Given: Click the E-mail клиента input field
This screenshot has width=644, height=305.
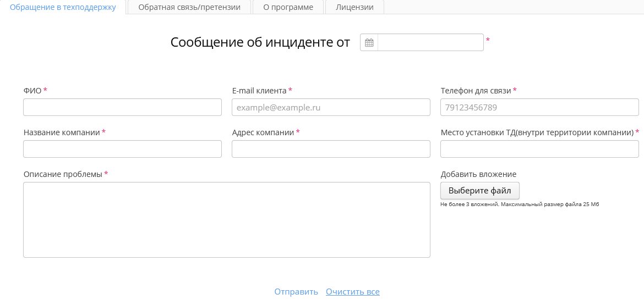Looking at the screenshot, I should tap(331, 107).
